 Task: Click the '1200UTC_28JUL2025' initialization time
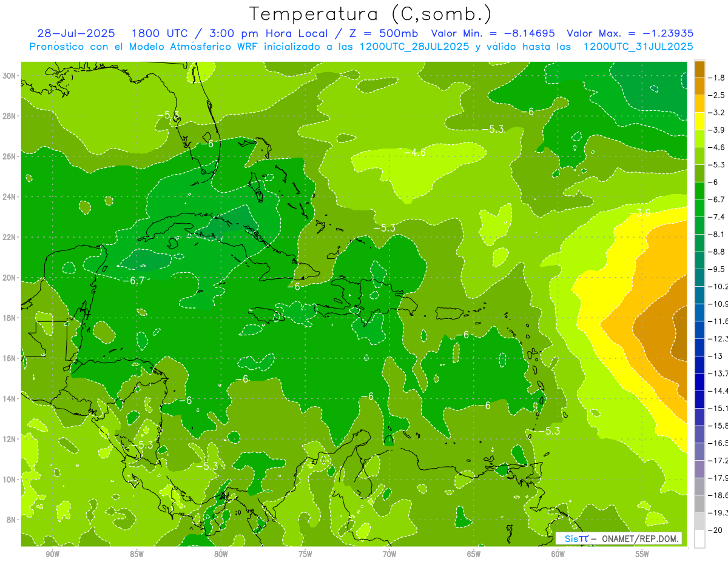click(x=414, y=47)
